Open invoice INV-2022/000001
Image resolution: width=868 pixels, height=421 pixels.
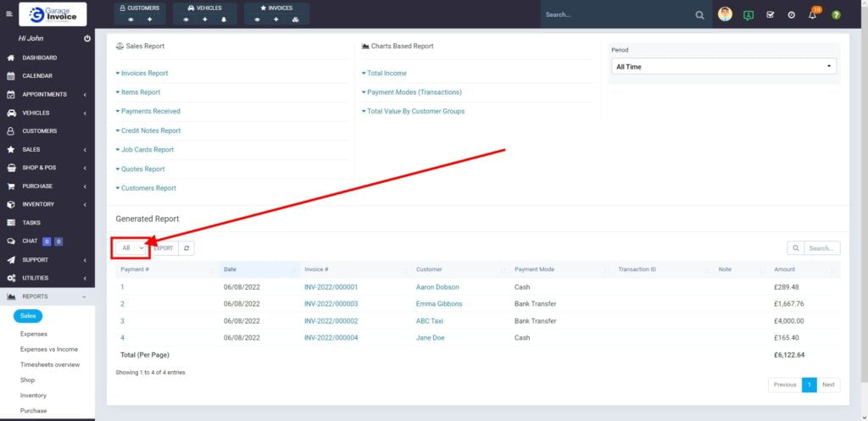tap(331, 287)
